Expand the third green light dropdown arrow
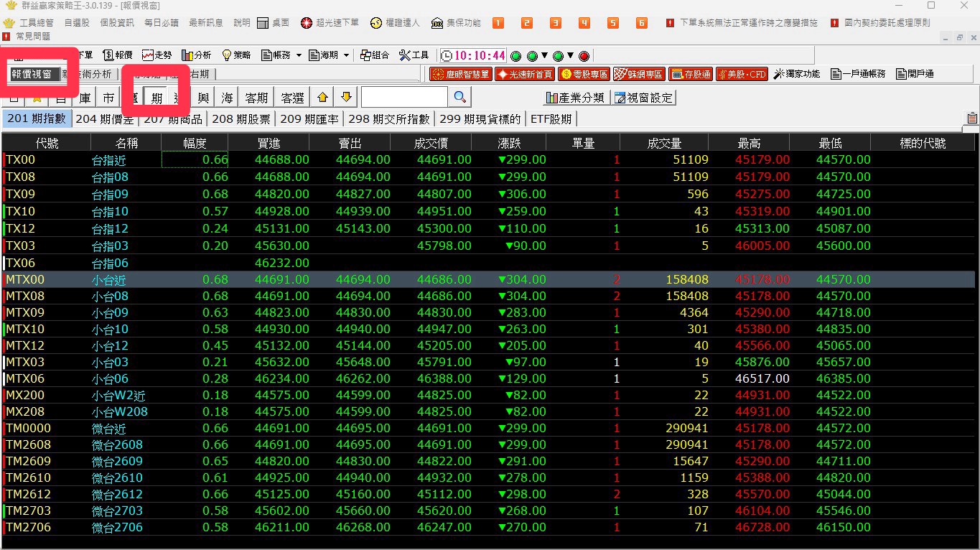Image resolution: width=980 pixels, height=550 pixels. [x=570, y=56]
